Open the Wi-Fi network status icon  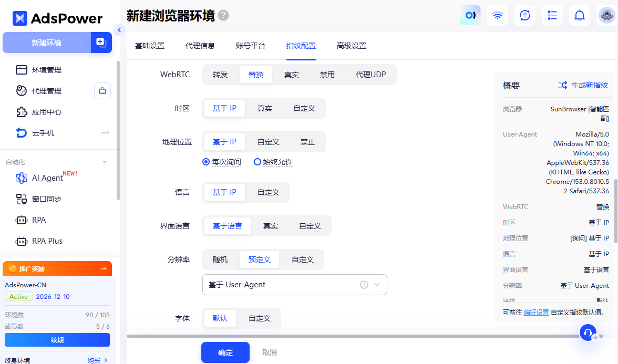[497, 15]
